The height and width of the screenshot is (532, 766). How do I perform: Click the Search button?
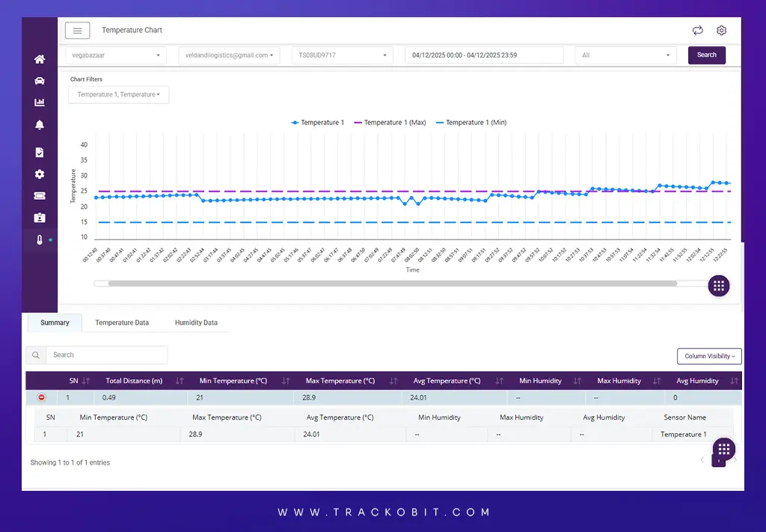[705, 55]
